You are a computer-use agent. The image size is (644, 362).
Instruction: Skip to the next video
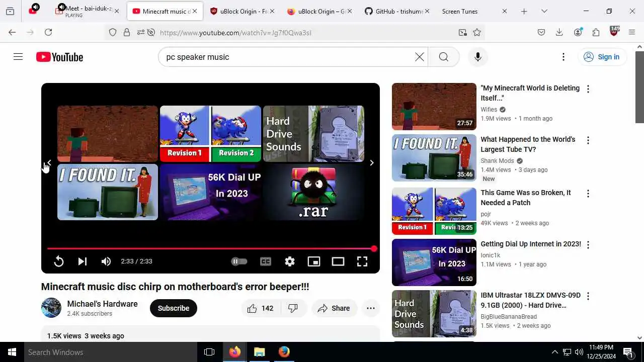point(83,261)
